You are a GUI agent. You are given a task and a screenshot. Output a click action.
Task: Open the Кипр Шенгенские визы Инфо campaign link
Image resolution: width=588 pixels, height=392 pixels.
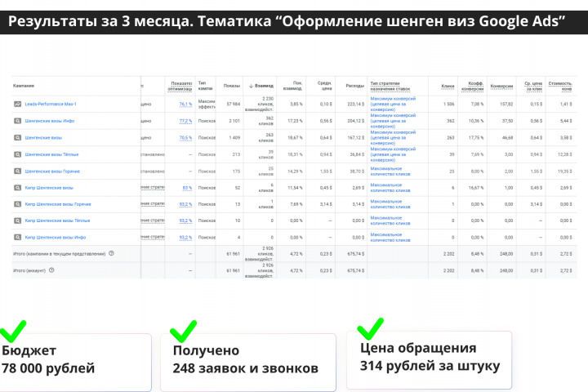tap(56, 237)
